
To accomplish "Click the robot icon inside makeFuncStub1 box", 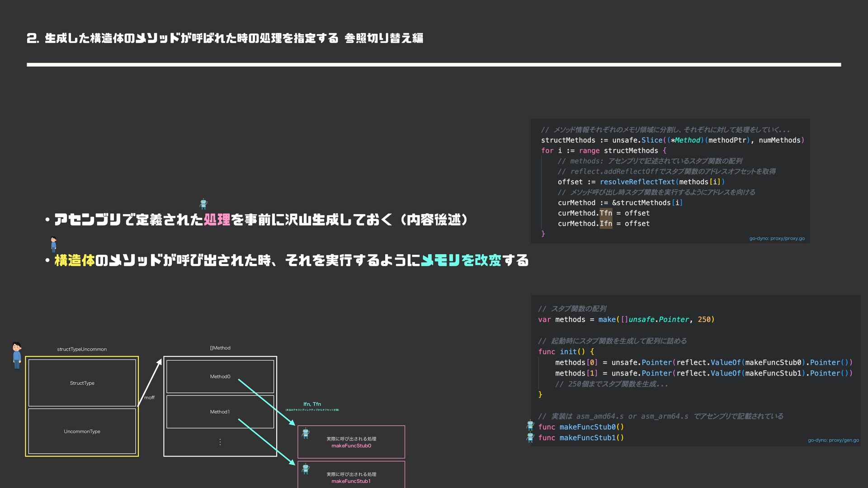I will click(306, 469).
